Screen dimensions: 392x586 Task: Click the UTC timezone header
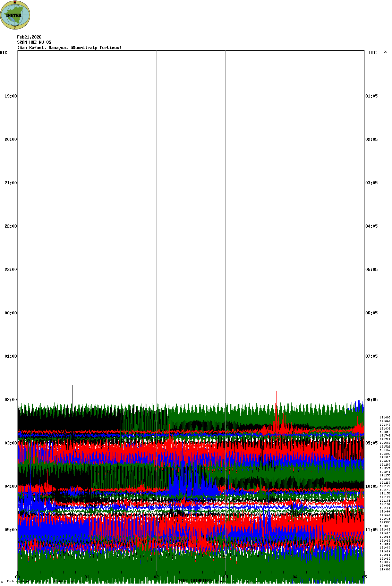coord(373,53)
